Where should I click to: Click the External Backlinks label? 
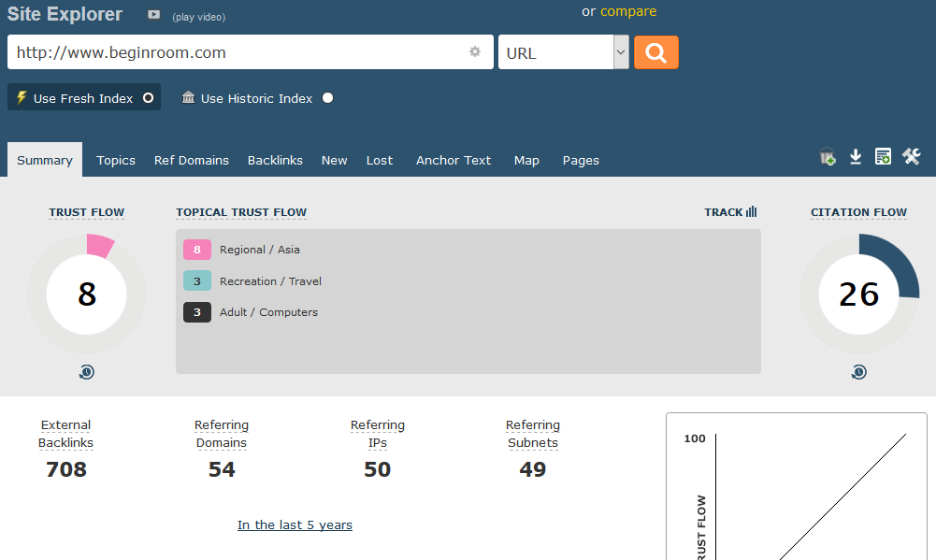click(x=65, y=434)
